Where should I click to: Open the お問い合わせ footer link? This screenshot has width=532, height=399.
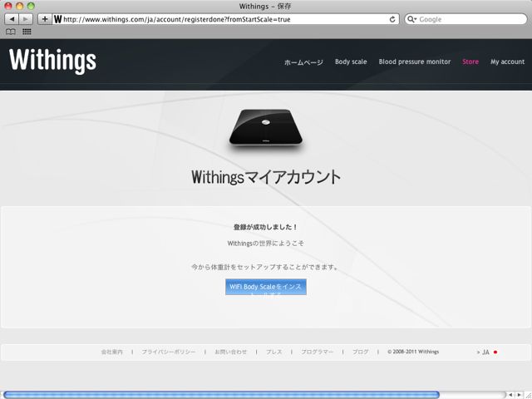231,352
